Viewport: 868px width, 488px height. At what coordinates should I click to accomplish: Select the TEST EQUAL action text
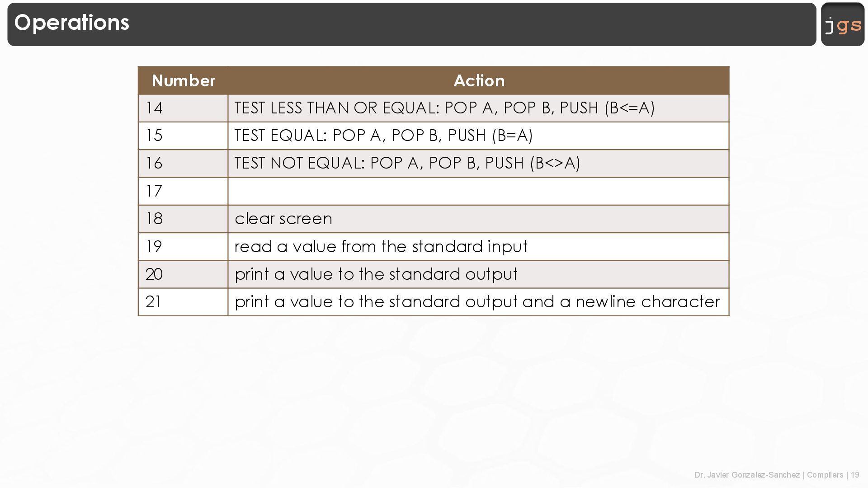coord(383,136)
